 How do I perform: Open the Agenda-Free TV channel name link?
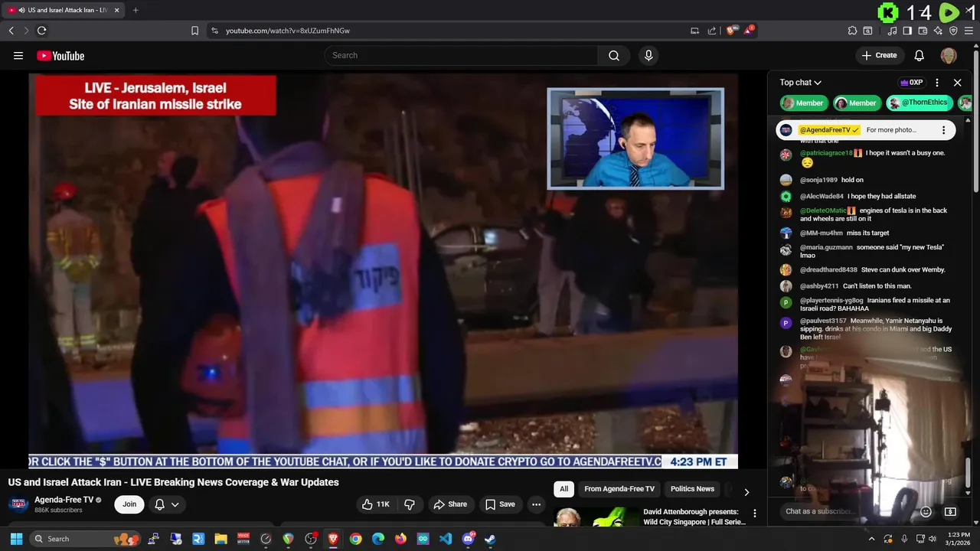click(64, 500)
